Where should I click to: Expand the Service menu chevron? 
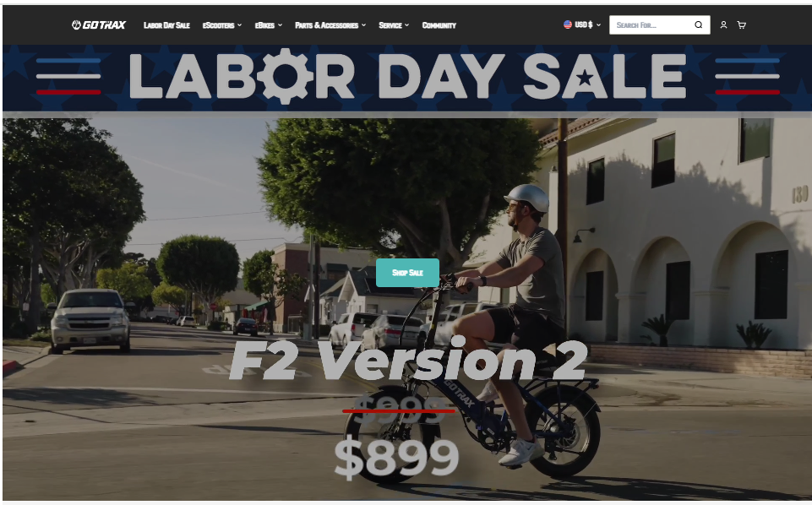click(x=407, y=24)
